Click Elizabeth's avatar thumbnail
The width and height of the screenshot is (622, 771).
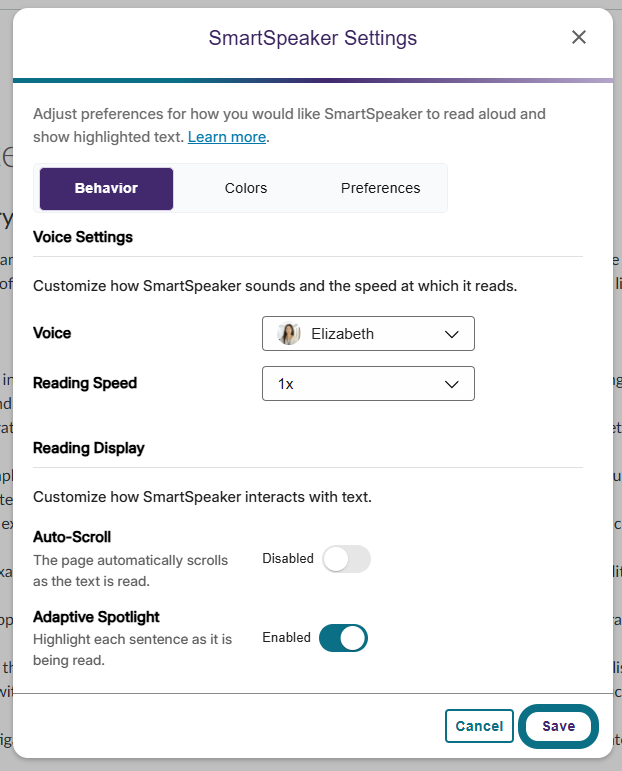[289, 333]
